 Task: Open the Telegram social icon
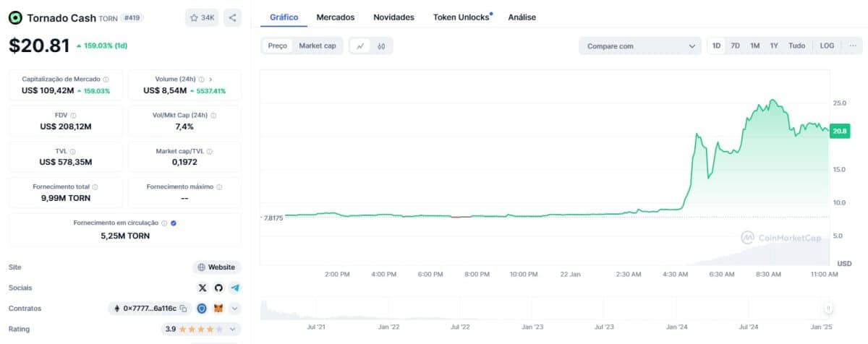point(234,288)
